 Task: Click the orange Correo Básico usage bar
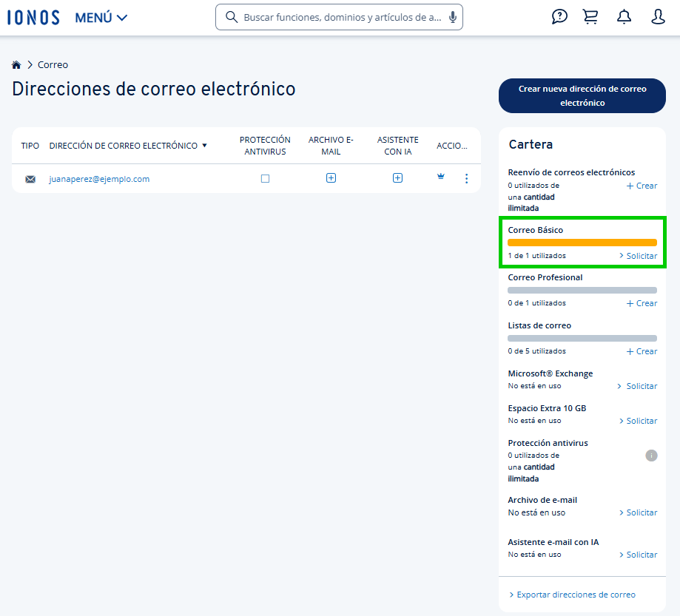click(582, 242)
